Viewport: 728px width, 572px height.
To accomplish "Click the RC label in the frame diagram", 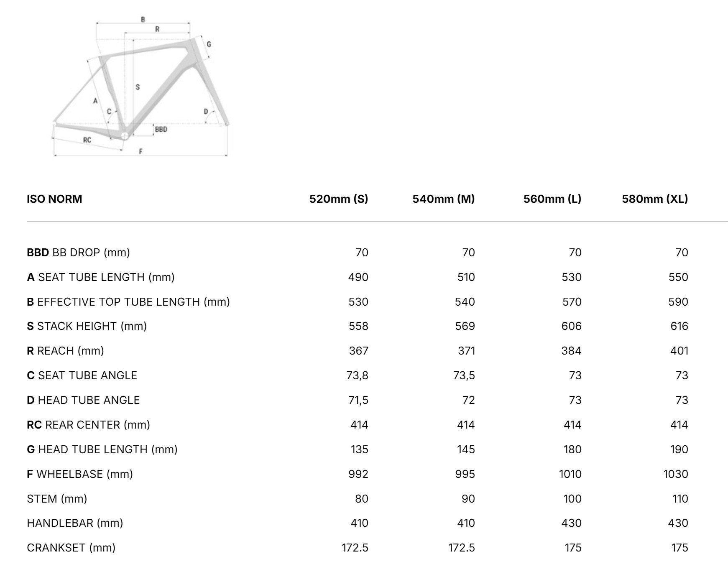I will [x=87, y=140].
